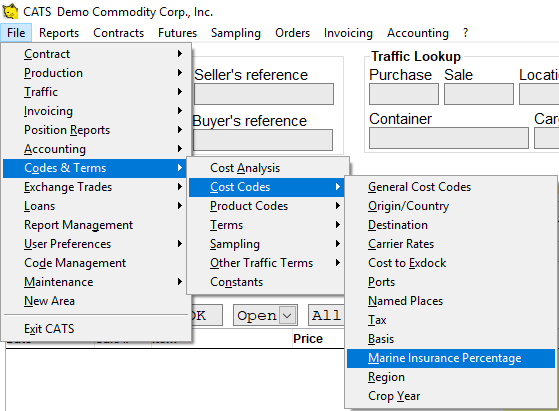Image resolution: width=559 pixels, height=411 pixels.
Task: Expand the Traffic submenu
Action: [94, 92]
